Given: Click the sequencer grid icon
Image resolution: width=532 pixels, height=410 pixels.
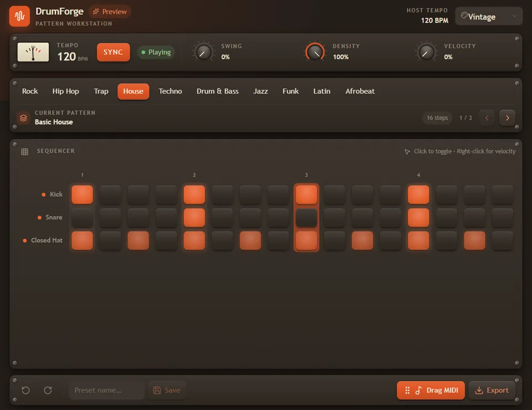Looking at the screenshot, I should coord(25,152).
